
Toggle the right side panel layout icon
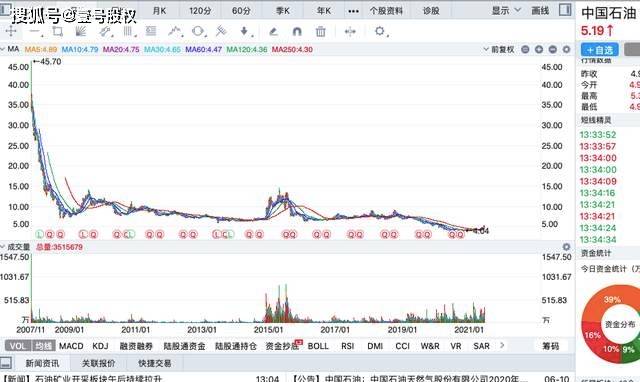click(565, 10)
